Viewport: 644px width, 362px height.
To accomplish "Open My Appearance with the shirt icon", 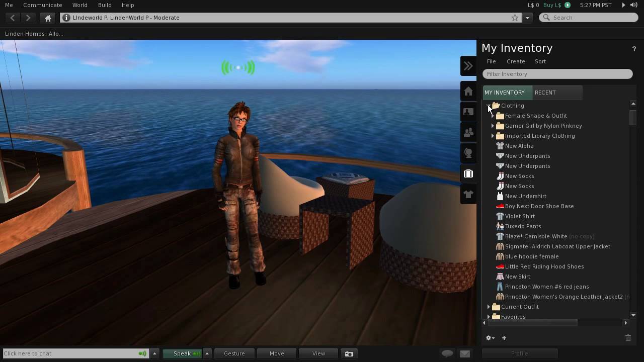I will 468,194.
